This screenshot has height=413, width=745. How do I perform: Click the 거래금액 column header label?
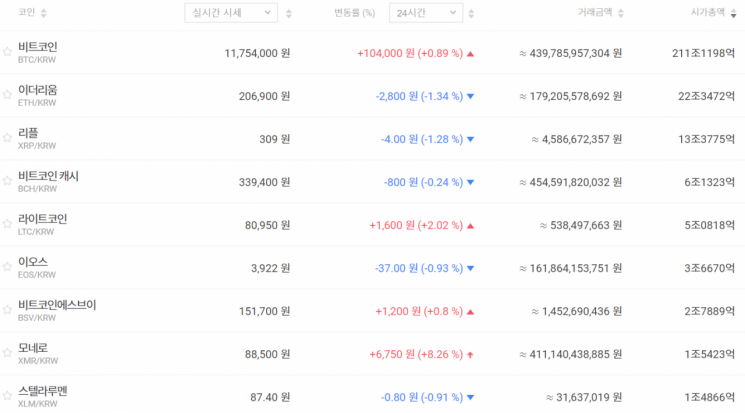[x=595, y=12]
